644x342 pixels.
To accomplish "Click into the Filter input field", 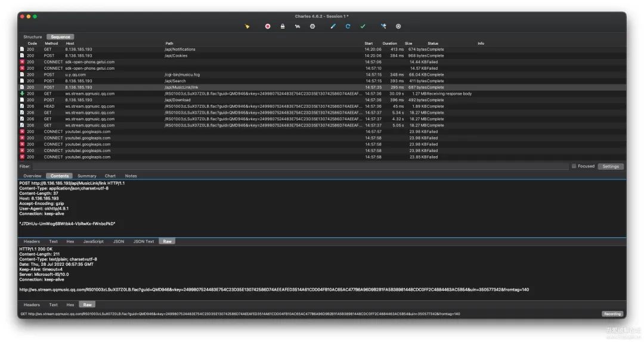I will coord(301,166).
